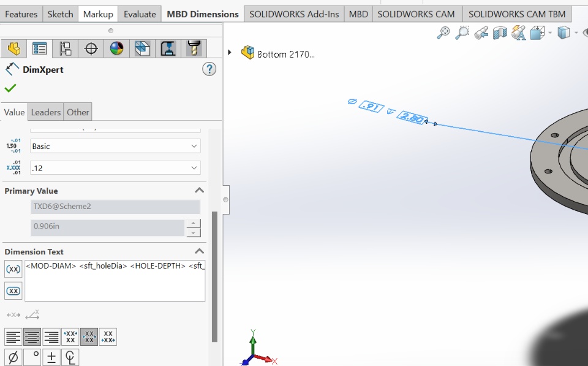Toggle center justify text alignment
This screenshot has height=366, width=588.
click(x=32, y=337)
